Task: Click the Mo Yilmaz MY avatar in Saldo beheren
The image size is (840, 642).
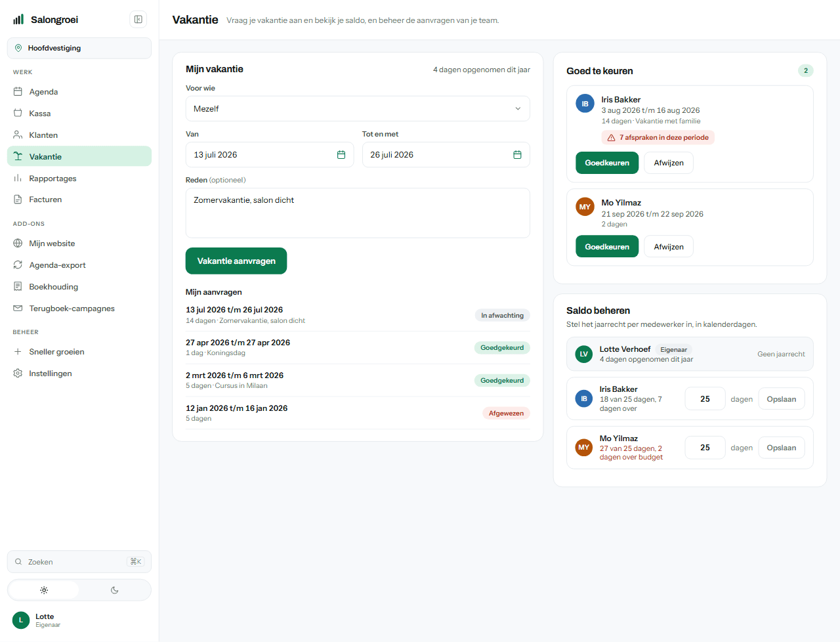Action: (x=583, y=448)
